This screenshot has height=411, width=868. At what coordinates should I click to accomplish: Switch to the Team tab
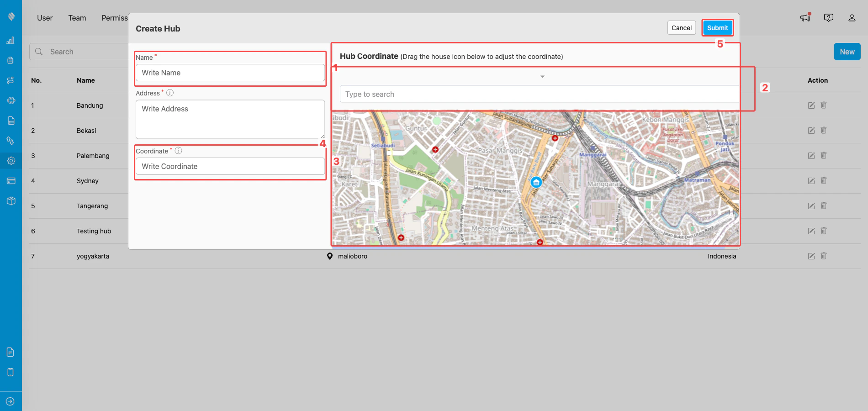click(77, 18)
